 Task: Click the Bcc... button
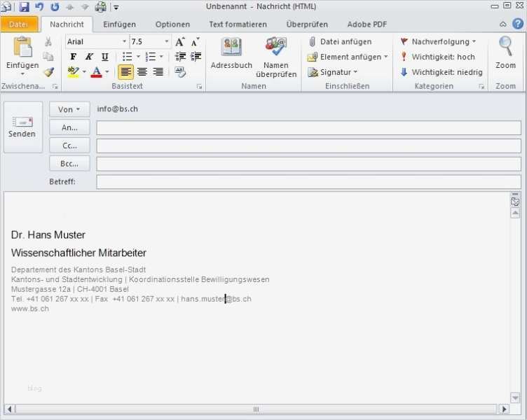[69, 164]
